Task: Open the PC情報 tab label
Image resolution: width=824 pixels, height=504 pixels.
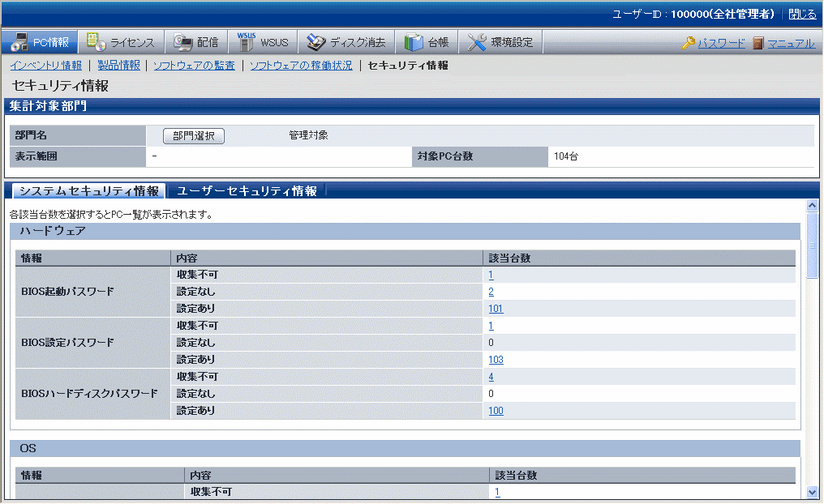Action: [x=51, y=42]
